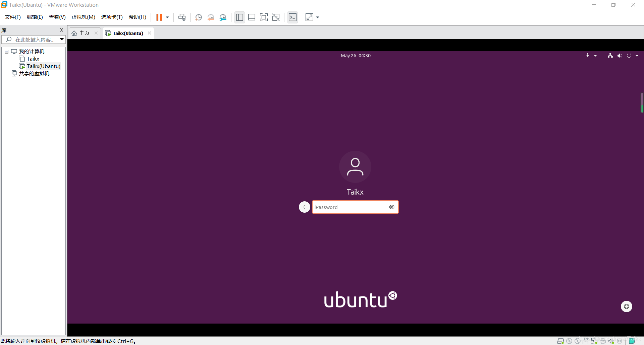Open the 帮助(H) menu
This screenshot has width=644, height=345.
point(138,17)
